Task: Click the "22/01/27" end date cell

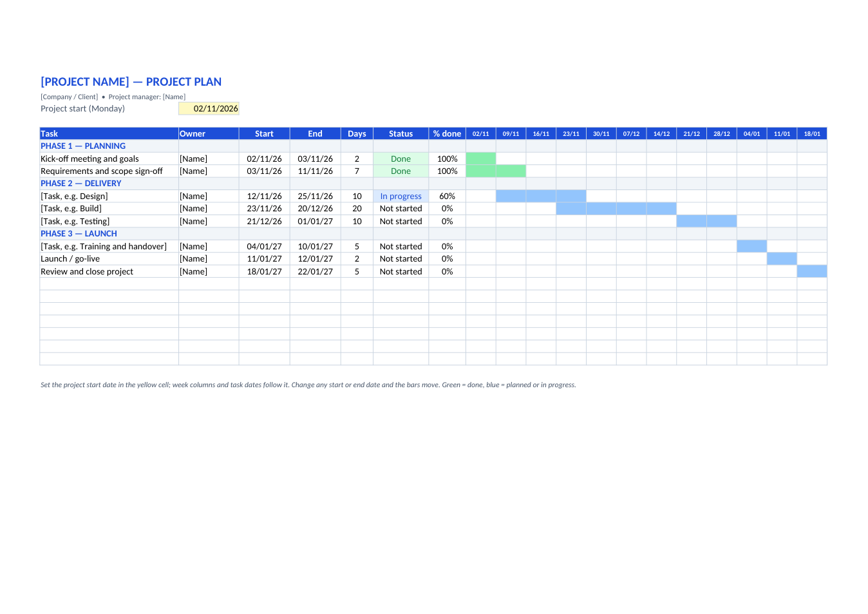Action: pyautogui.click(x=315, y=271)
